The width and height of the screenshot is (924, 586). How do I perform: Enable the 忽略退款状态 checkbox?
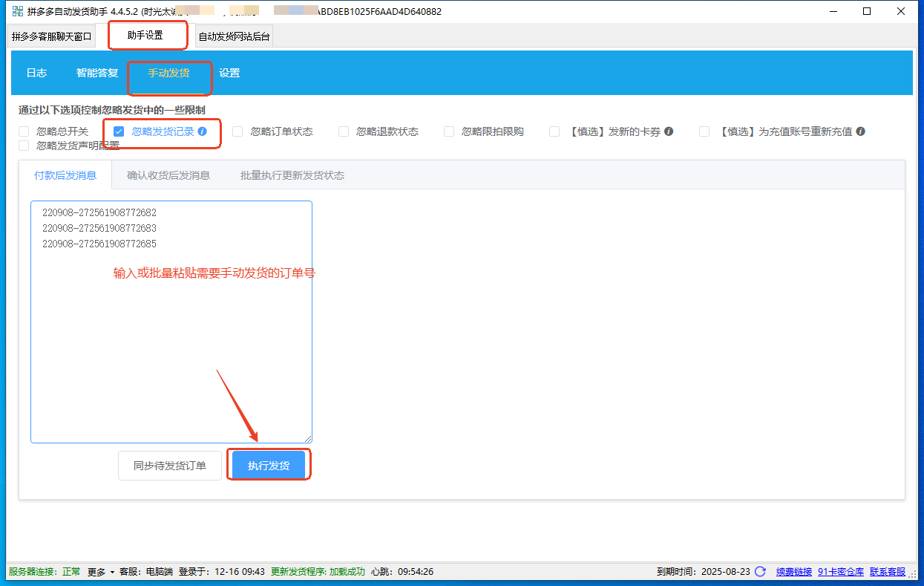pyautogui.click(x=344, y=131)
